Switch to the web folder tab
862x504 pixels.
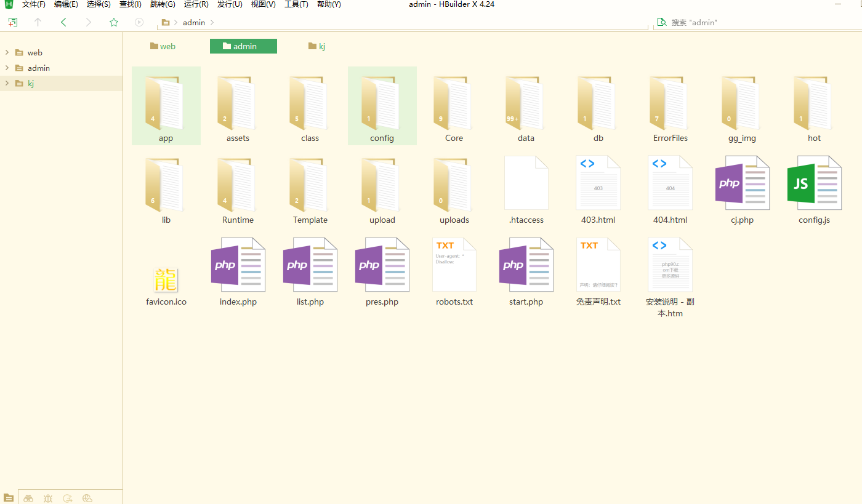(163, 46)
